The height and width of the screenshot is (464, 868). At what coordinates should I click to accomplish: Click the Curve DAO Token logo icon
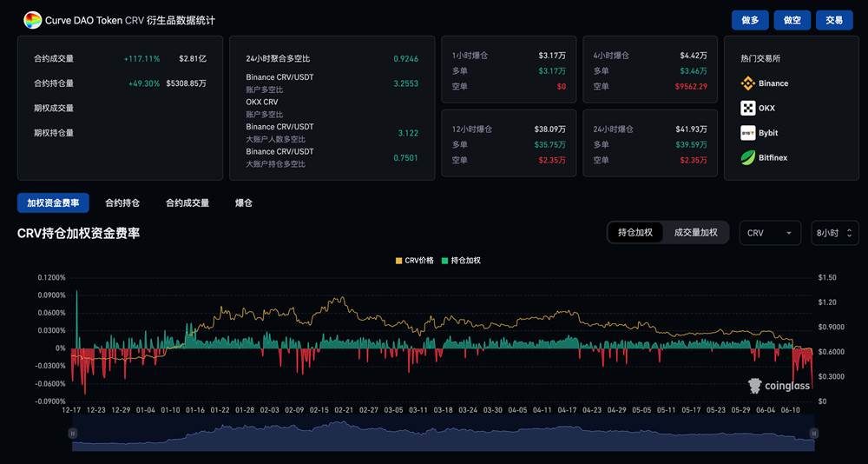pos(33,20)
